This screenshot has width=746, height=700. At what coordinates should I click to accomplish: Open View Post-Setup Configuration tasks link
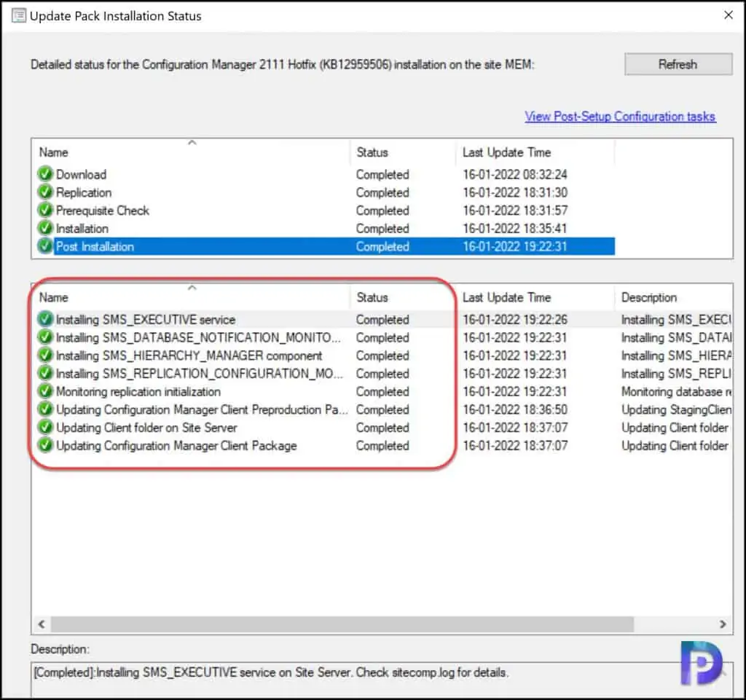pos(620,117)
